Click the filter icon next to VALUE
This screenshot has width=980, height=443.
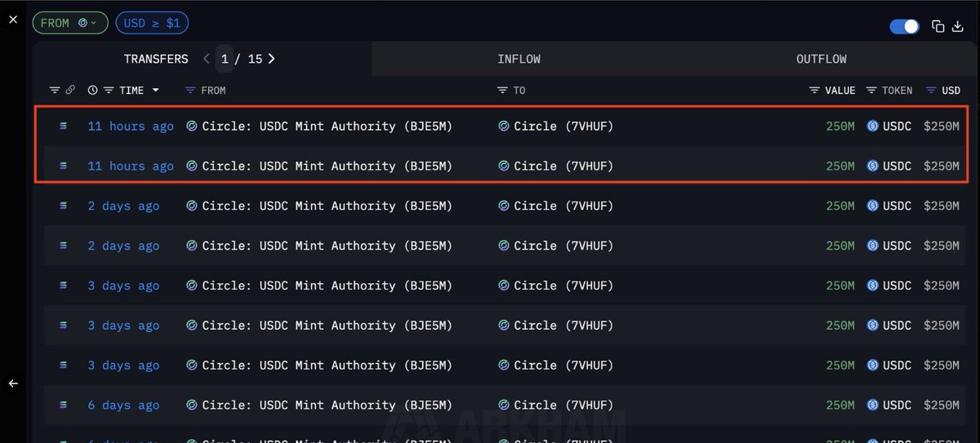click(814, 91)
